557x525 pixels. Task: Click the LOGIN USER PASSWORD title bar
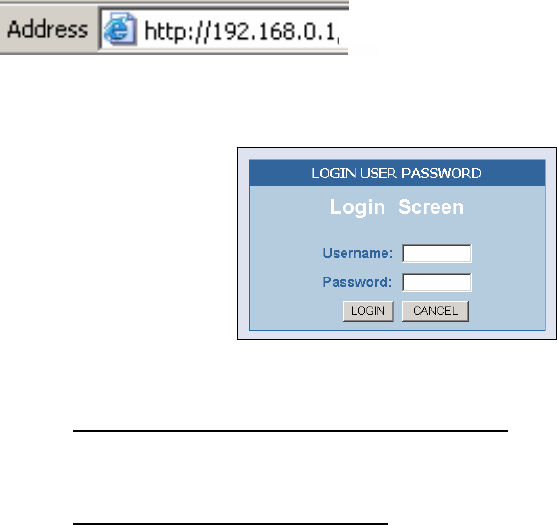click(x=397, y=173)
